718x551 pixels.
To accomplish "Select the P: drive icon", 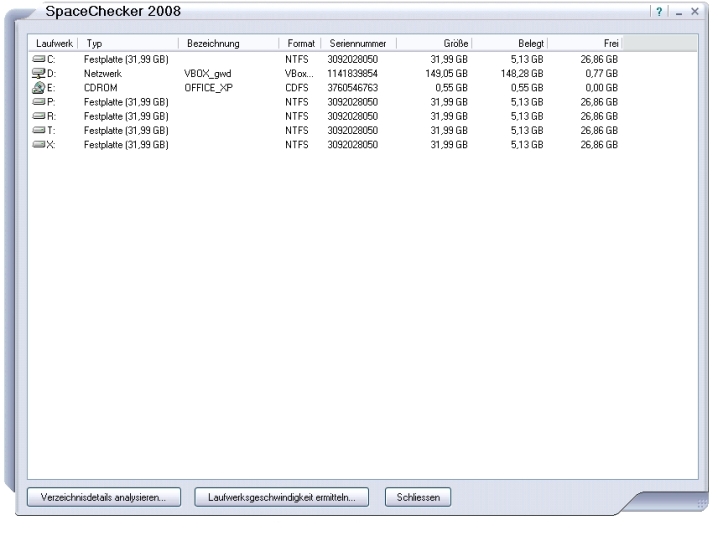I will click(x=39, y=98).
